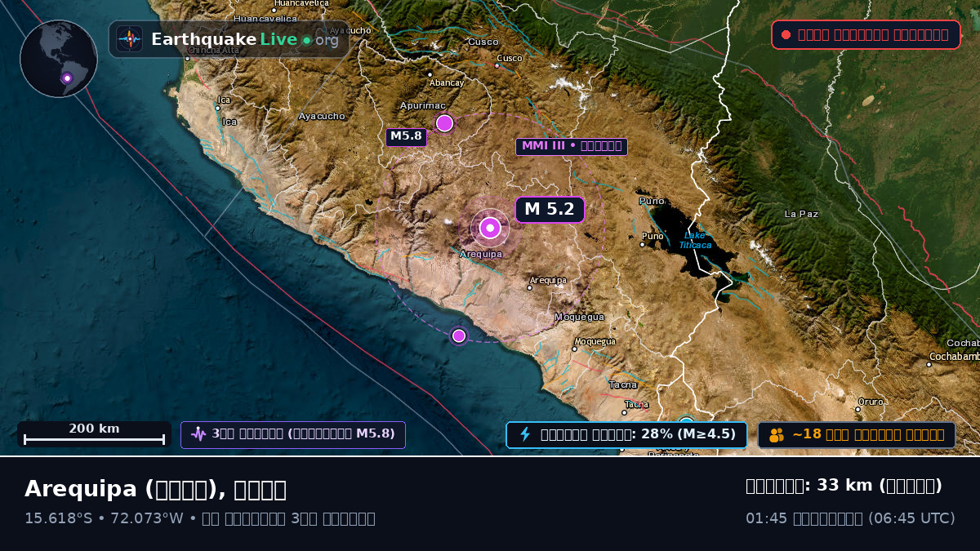Select the purple quake dot offshore in the ocean
This screenshot has width=980, height=551.
[459, 335]
